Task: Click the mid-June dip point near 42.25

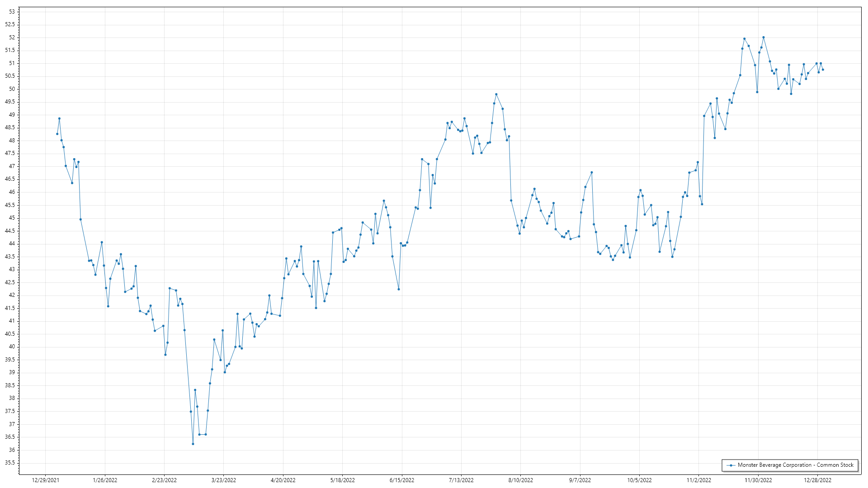Action: point(399,289)
